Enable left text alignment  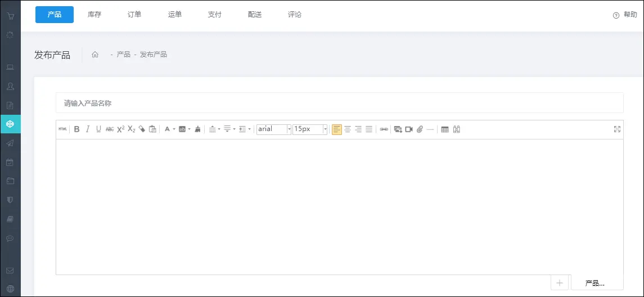tap(337, 129)
